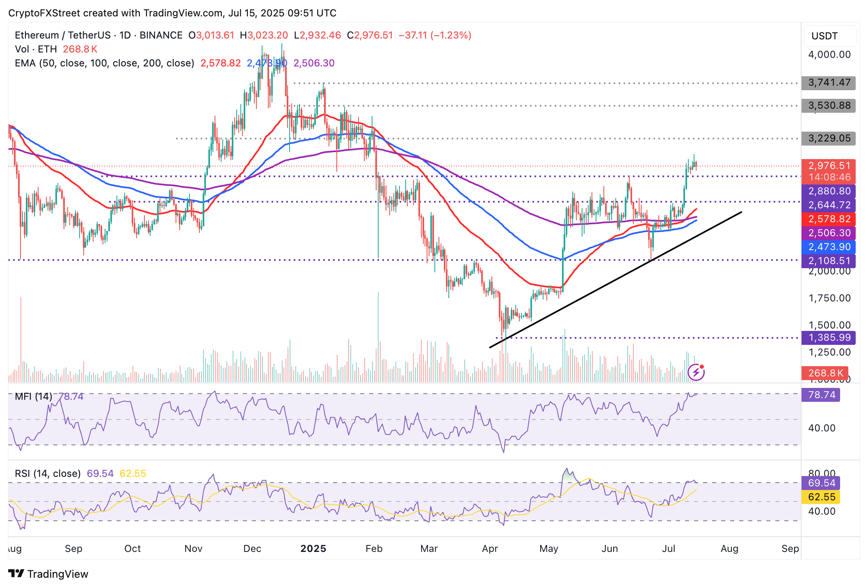
Task: Click the red 50 EMA value label 2,578.82
Action: pos(829,219)
